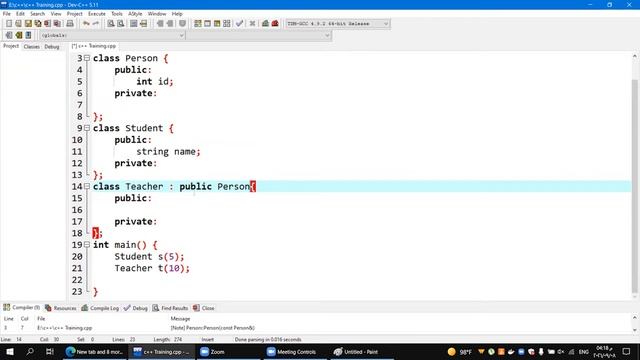Collapse the class Teacher fold marker
This screenshot has width=640, height=360.
pyautogui.click(x=87, y=187)
